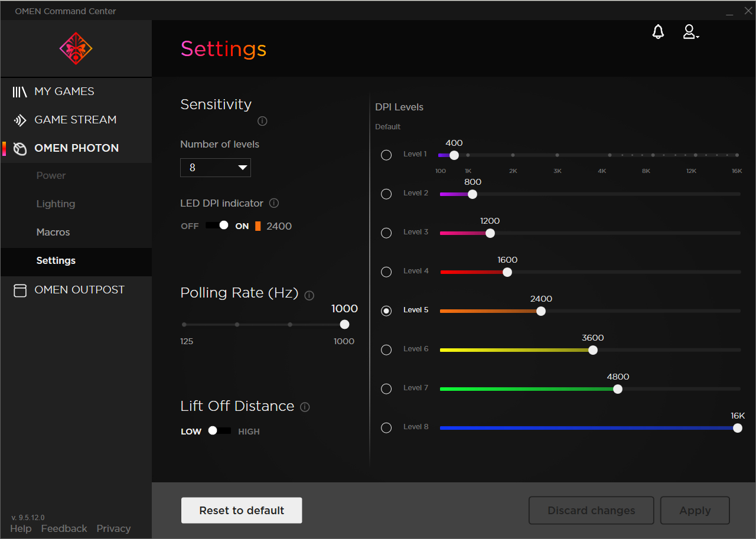Open My Games section
756x539 pixels.
[76, 92]
